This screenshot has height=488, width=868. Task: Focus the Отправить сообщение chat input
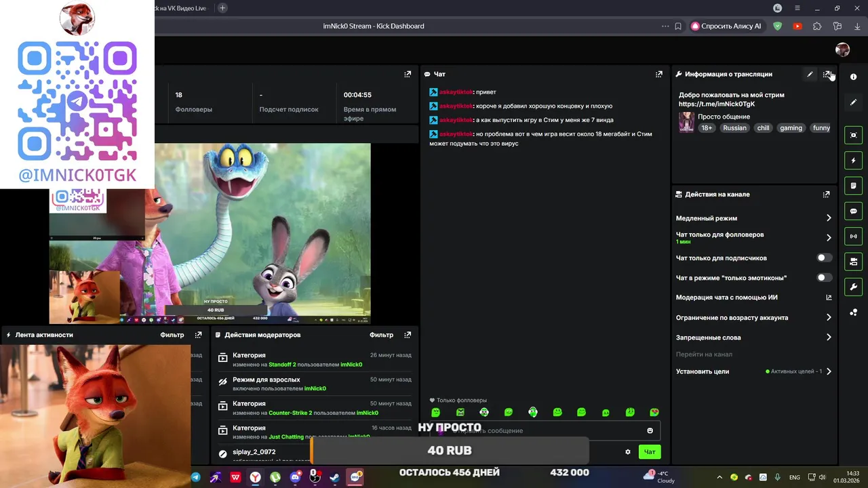(545, 430)
